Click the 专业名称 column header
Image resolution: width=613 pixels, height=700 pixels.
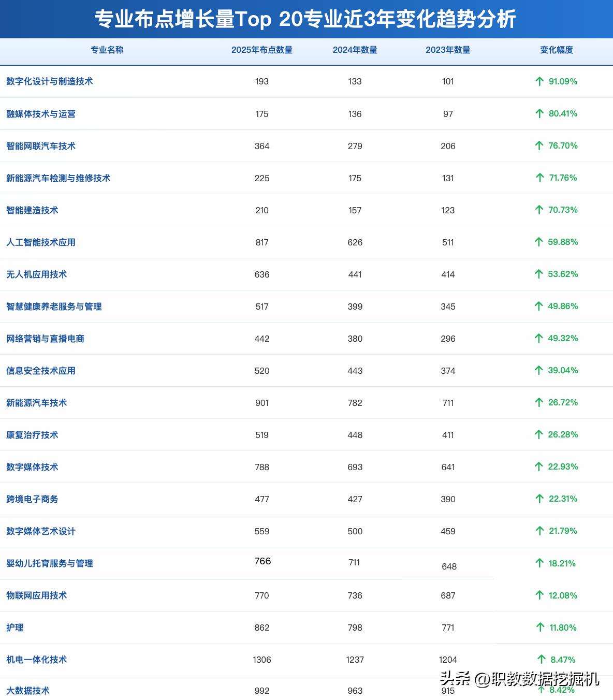coord(107,50)
